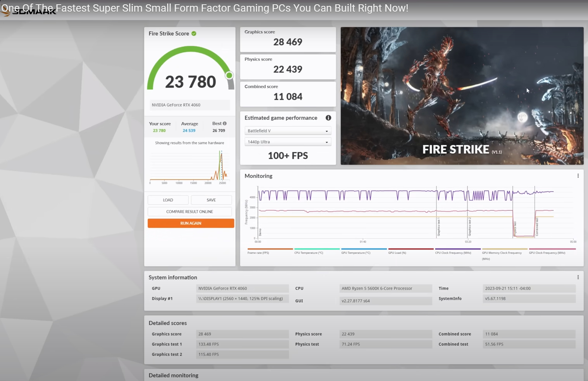
Task: Click the Physics score card showing 22 439
Action: tap(288, 67)
